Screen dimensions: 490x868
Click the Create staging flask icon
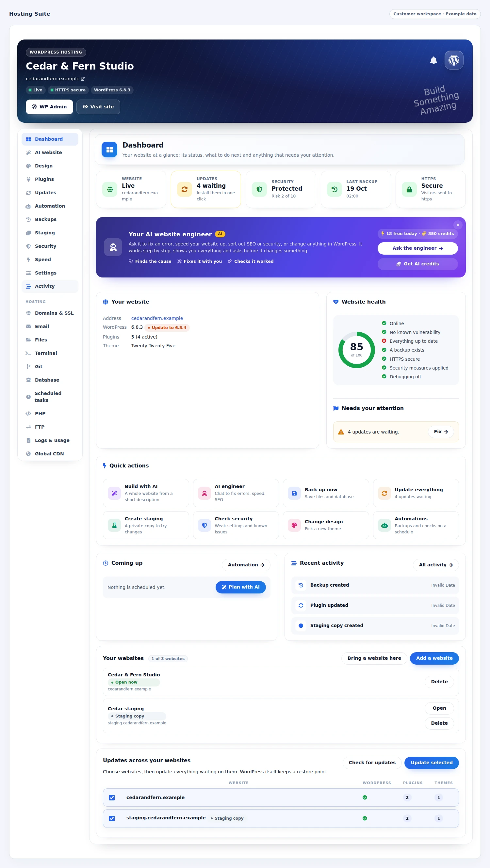[x=114, y=525]
